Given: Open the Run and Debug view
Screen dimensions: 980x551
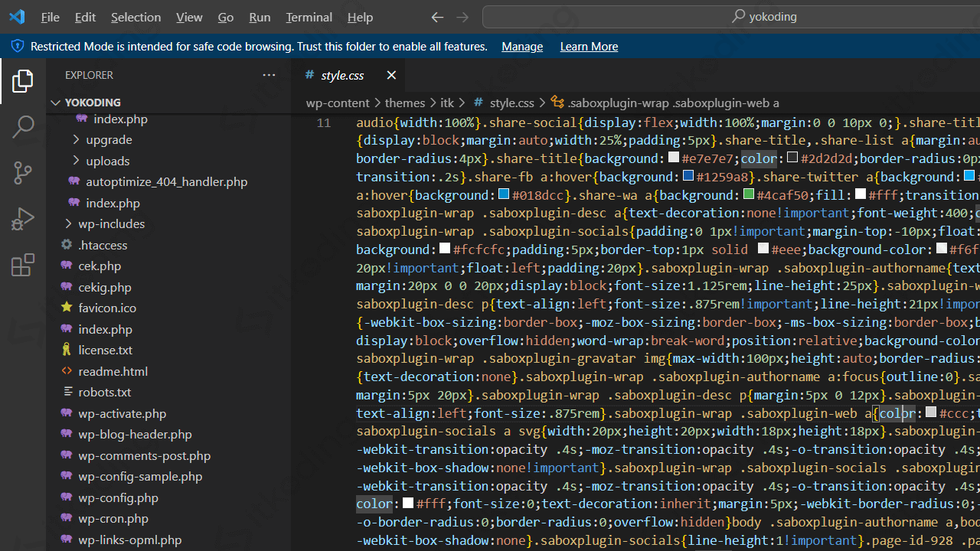Looking at the screenshot, I should (23, 219).
